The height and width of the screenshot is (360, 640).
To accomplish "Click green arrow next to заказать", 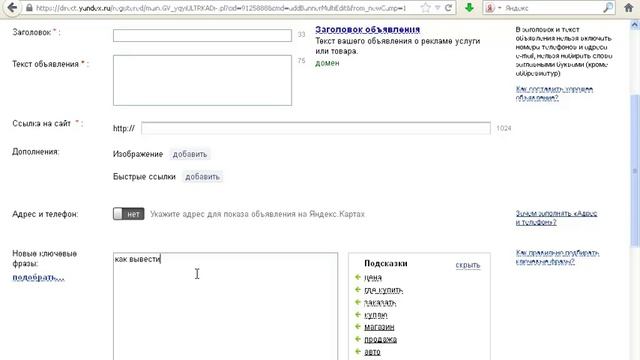I will click(x=358, y=302).
